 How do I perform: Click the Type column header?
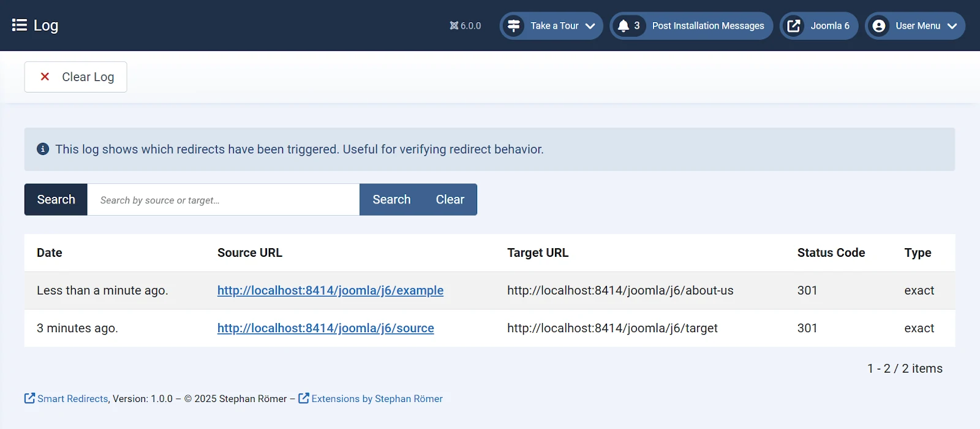coord(918,252)
